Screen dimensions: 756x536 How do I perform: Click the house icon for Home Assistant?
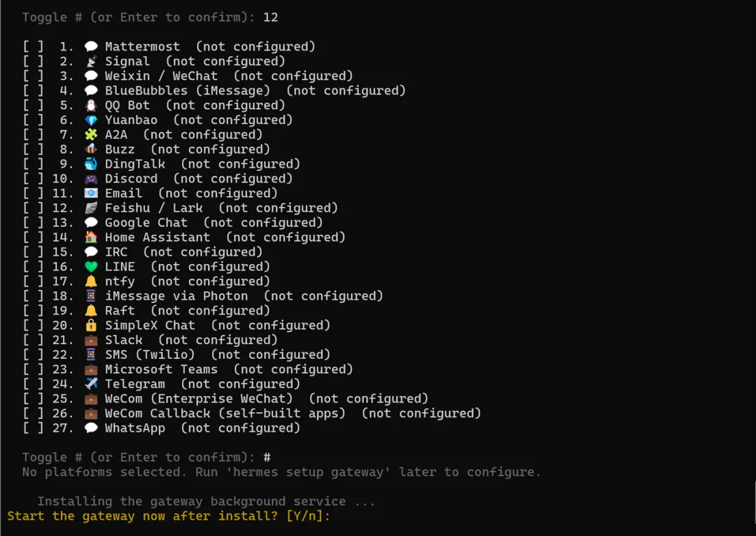tap(90, 238)
